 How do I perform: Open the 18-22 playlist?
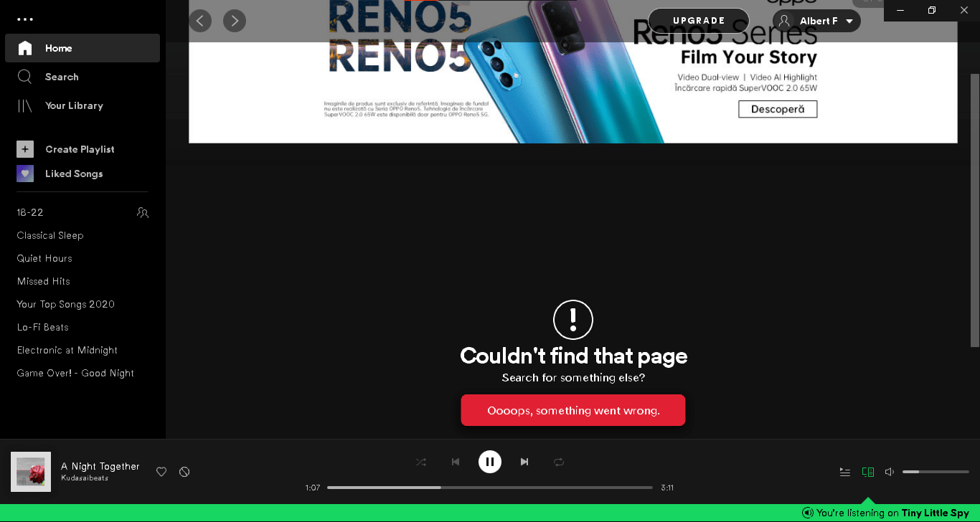click(x=30, y=212)
